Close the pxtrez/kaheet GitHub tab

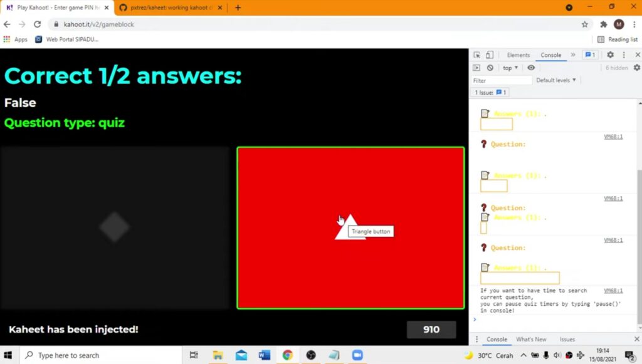click(219, 8)
